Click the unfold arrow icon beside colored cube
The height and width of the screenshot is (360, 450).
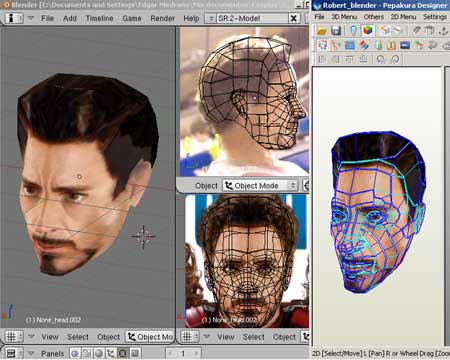tap(385, 31)
